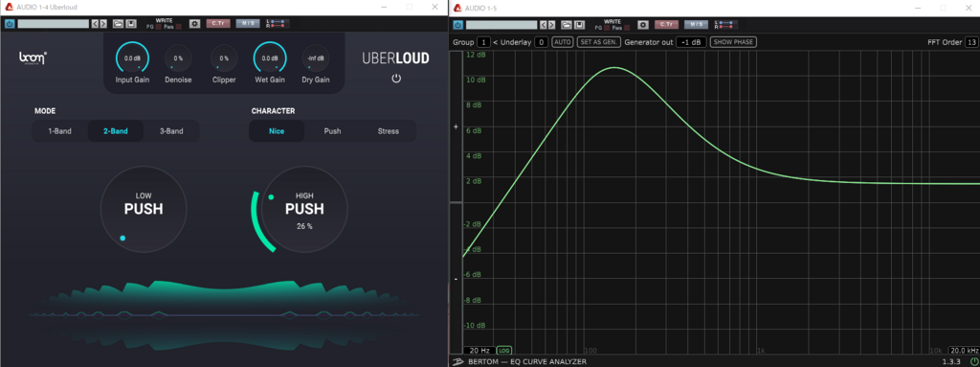980x367 pixels.
Task: Save preset disk icon in Uberloud window
Action: click(x=131, y=24)
